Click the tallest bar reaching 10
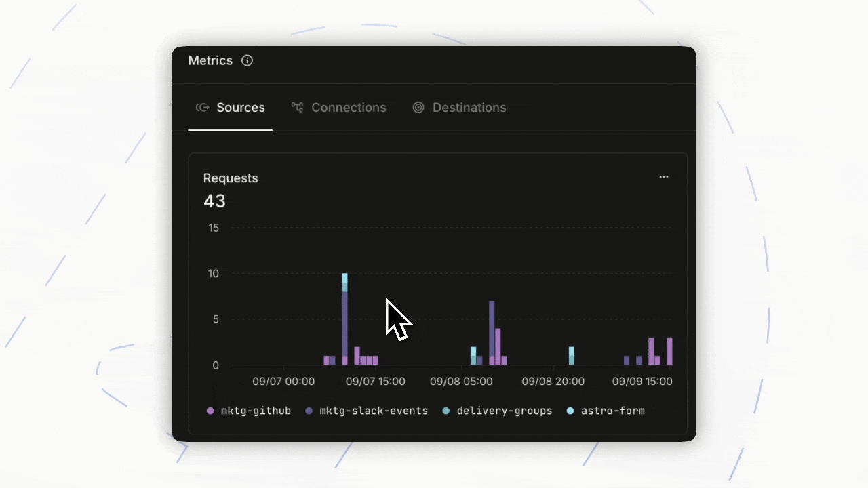The height and width of the screenshot is (488, 868). [344, 319]
